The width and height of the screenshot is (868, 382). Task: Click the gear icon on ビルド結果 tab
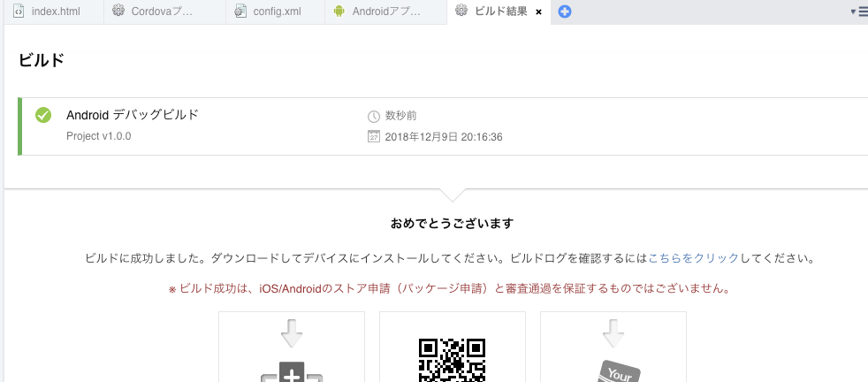click(x=461, y=11)
